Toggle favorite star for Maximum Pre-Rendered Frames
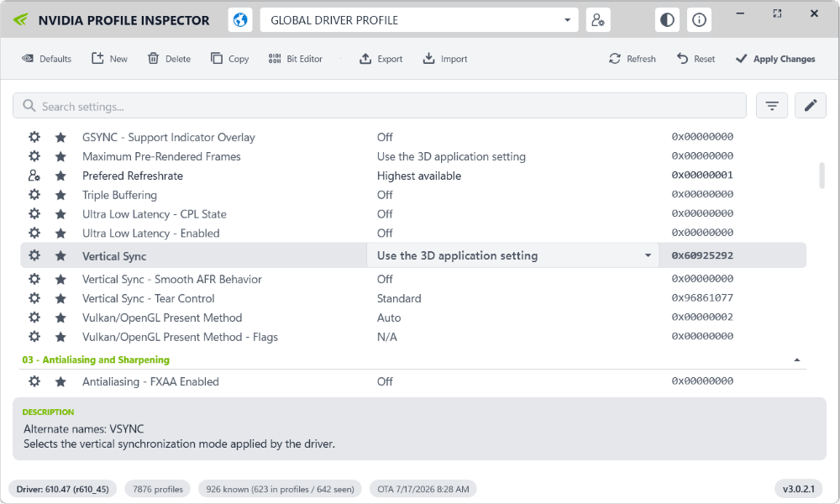Image resolution: width=840 pixels, height=504 pixels. click(60, 157)
